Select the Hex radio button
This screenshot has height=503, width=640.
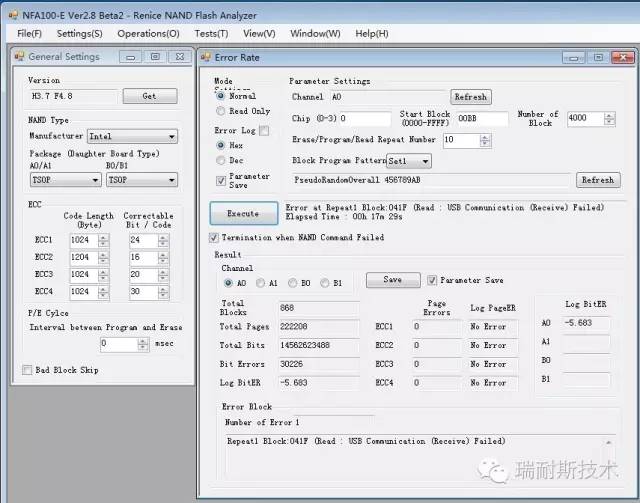click(221, 145)
